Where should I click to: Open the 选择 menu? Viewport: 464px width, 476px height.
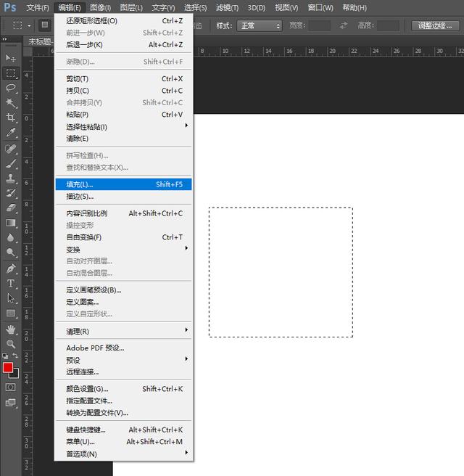coord(195,7)
